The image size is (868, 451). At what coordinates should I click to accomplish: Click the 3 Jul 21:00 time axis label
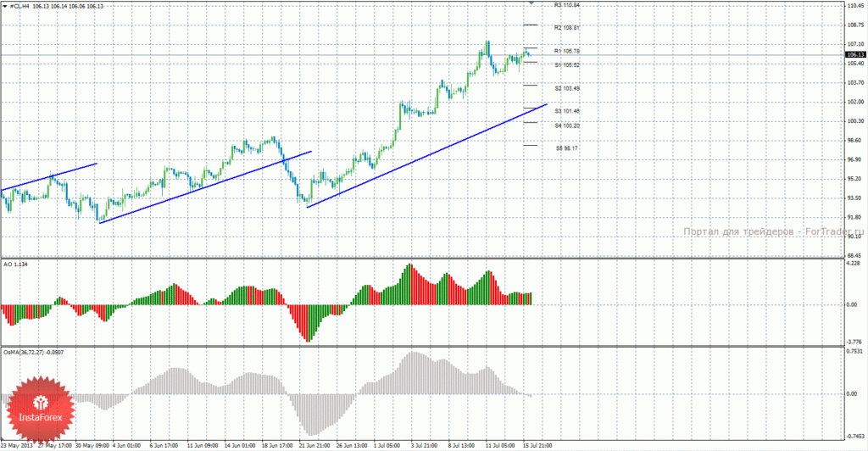point(424,445)
